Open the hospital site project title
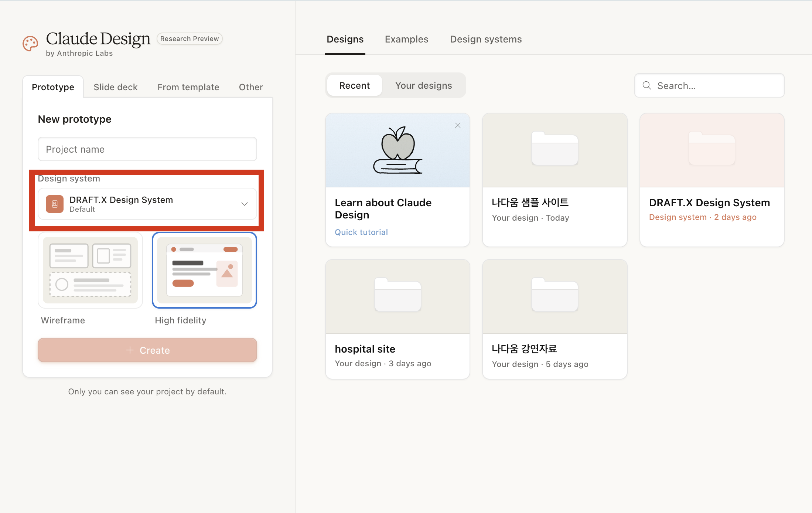This screenshot has height=513, width=812. [365, 349]
